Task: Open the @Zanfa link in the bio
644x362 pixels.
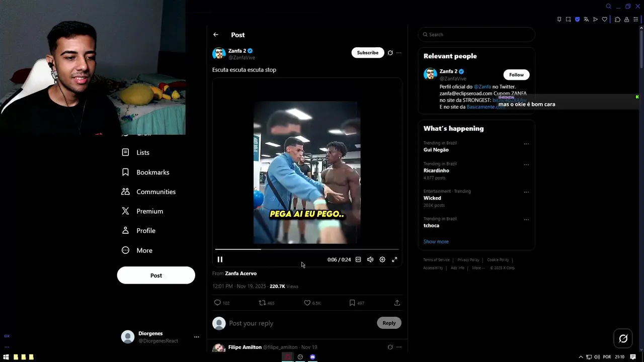Action: tap(482, 87)
